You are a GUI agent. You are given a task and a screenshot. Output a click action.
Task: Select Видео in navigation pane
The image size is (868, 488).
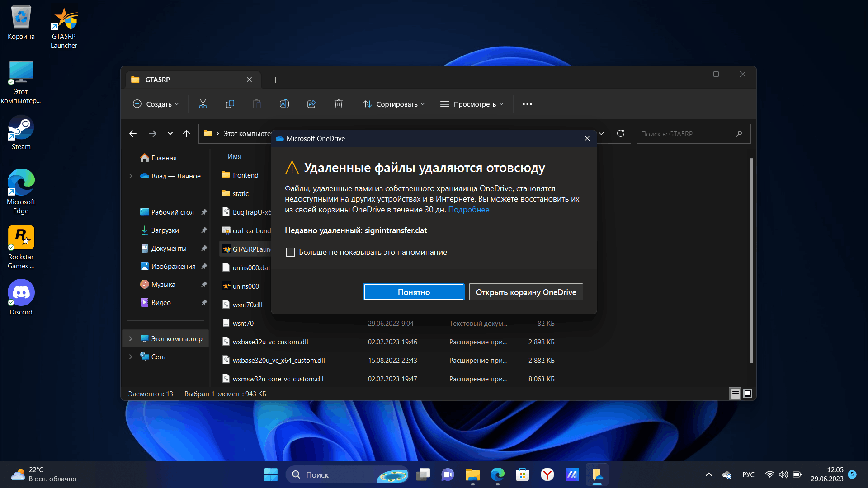click(160, 302)
